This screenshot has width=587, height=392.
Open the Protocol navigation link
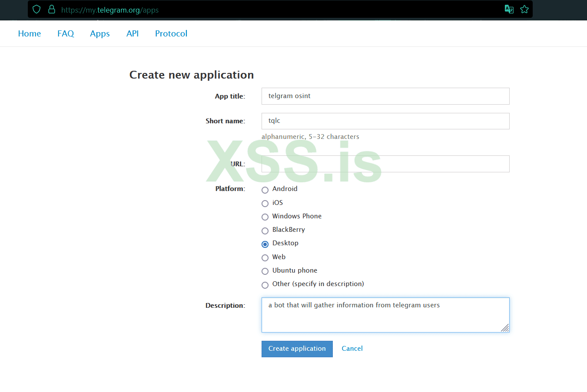click(171, 33)
